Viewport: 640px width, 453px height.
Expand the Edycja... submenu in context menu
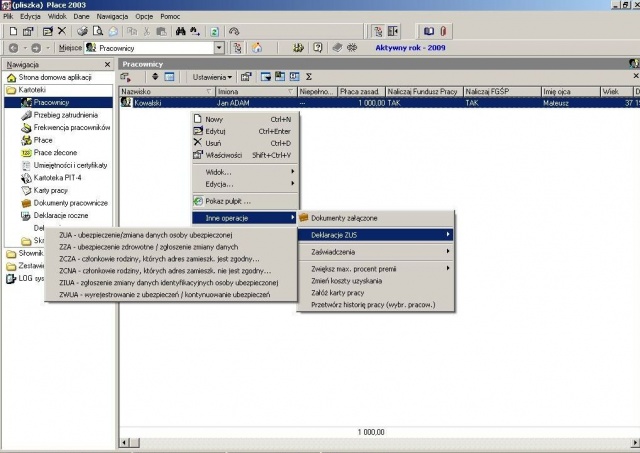point(245,184)
